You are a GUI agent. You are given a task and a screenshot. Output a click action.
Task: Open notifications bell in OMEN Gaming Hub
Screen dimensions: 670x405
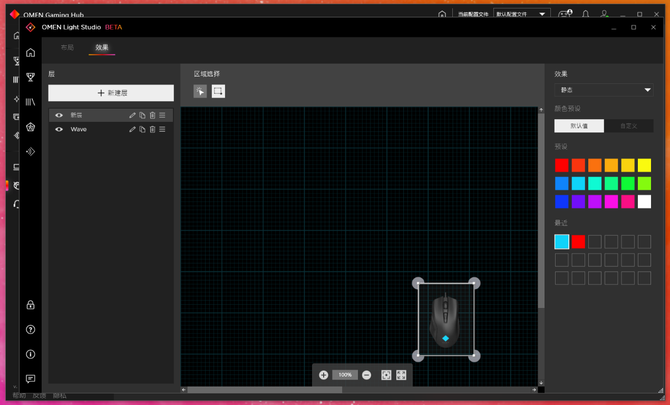(x=585, y=14)
